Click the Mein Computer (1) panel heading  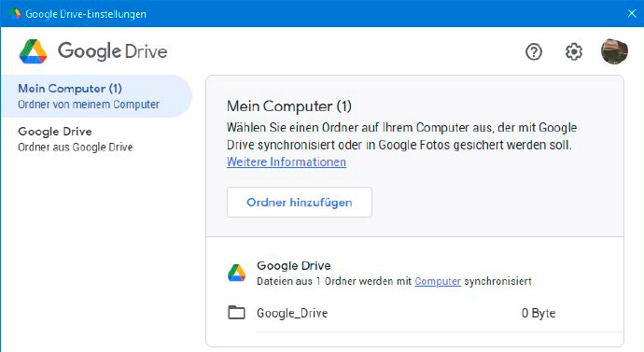coord(289,106)
